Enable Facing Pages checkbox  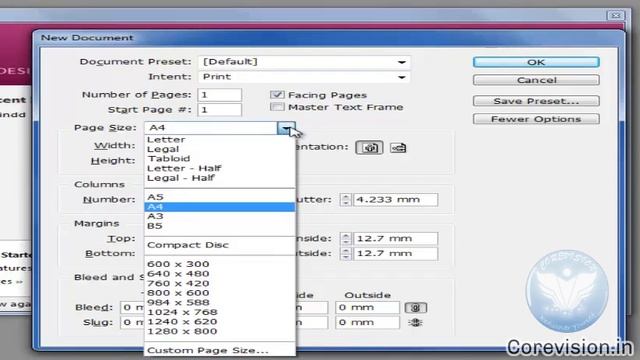[277, 95]
